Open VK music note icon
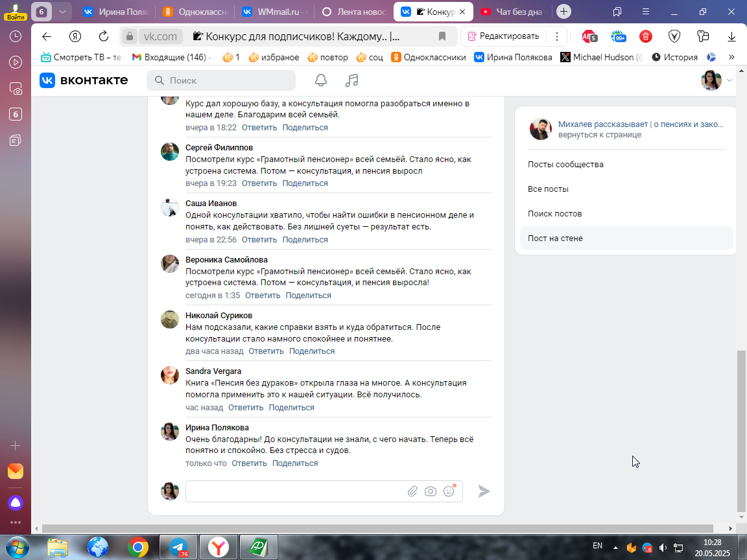 [x=351, y=80]
